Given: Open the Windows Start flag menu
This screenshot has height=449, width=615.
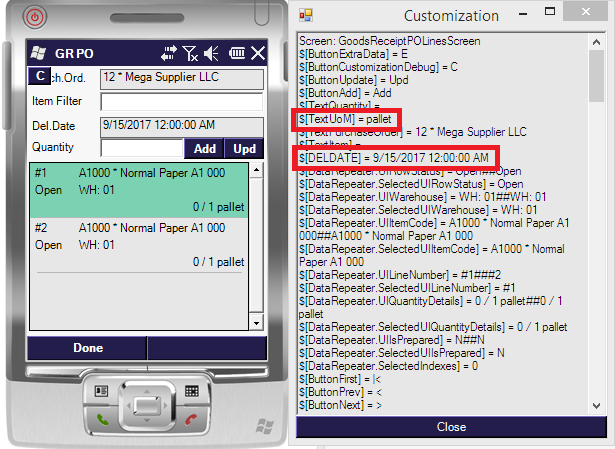Looking at the screenshot, I should 38,52.
